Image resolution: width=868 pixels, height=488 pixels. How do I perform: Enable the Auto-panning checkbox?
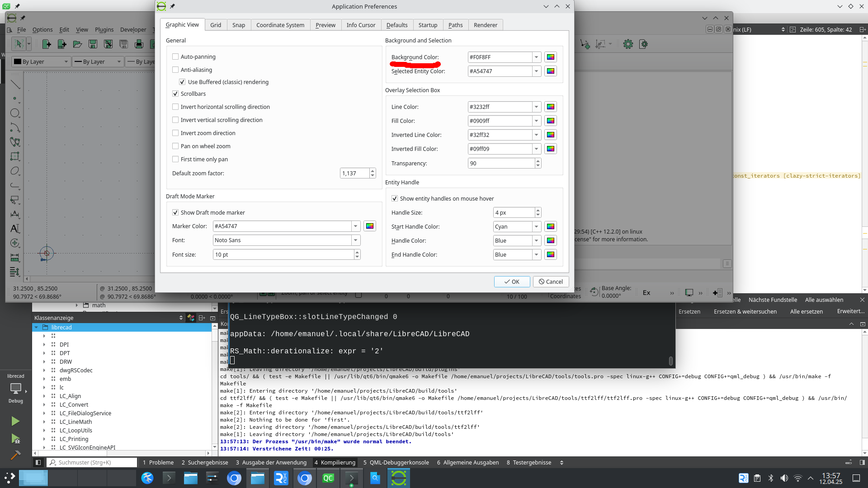(175, 57)
